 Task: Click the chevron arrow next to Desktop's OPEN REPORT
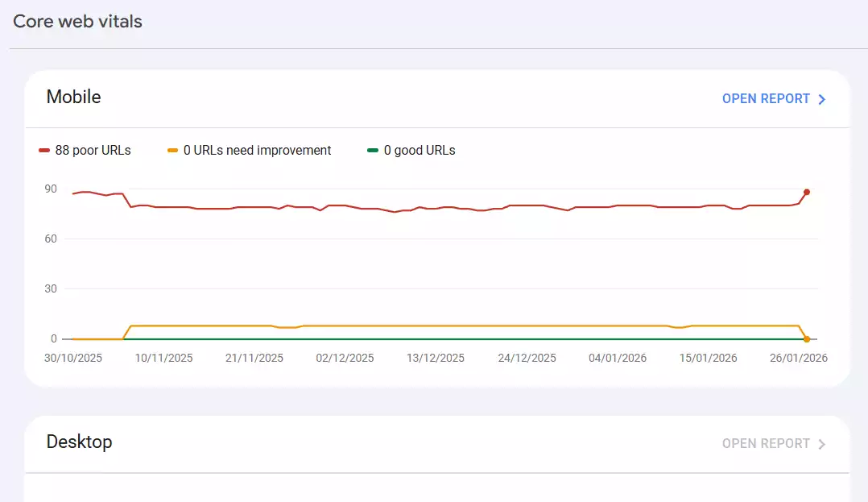820,443
